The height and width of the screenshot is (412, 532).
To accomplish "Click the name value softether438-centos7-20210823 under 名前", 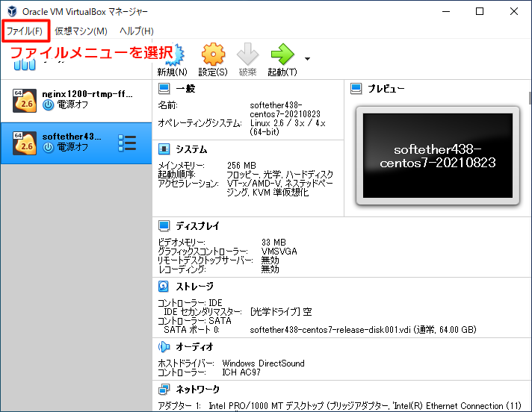I will (x=285, y=110).
